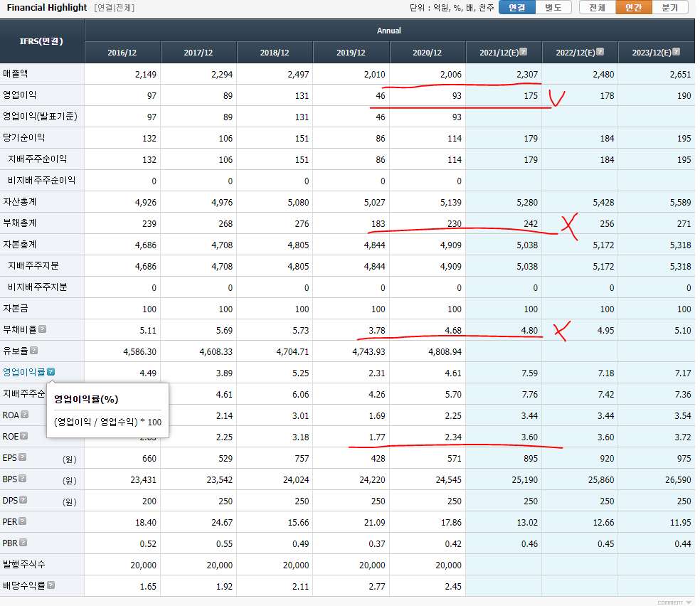This screenshot has height=606, width=700.
Task: Open the DPS help icon
Action: [x=23, y=500]
